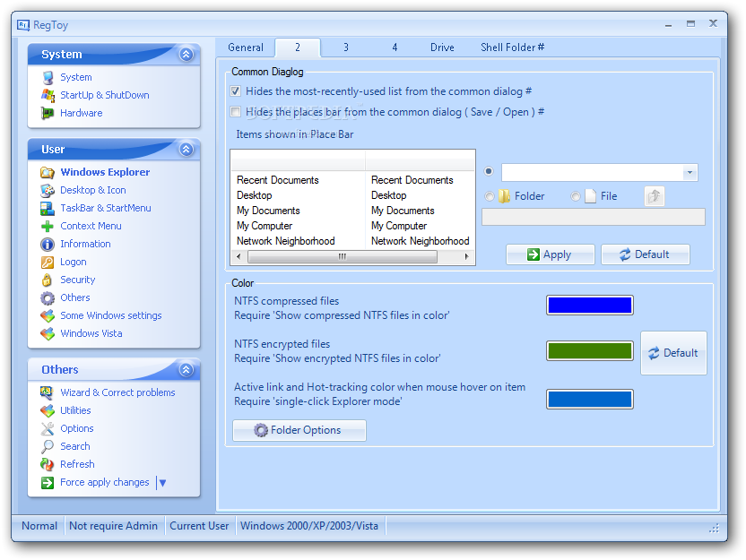
Task: Open the place bar item dropdown arrow
Action: (690, 173)
